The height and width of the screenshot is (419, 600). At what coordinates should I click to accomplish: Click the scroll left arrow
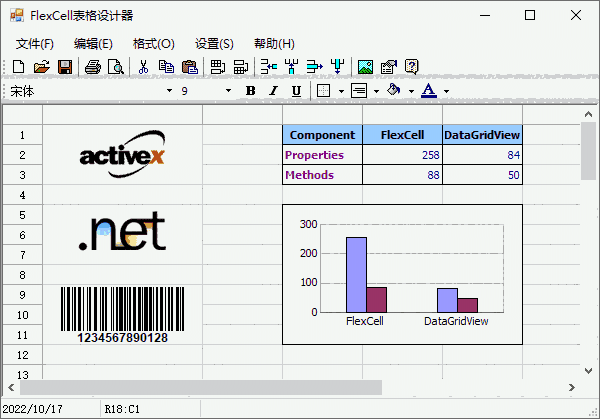pyautogui.click(x=11, y=387)
